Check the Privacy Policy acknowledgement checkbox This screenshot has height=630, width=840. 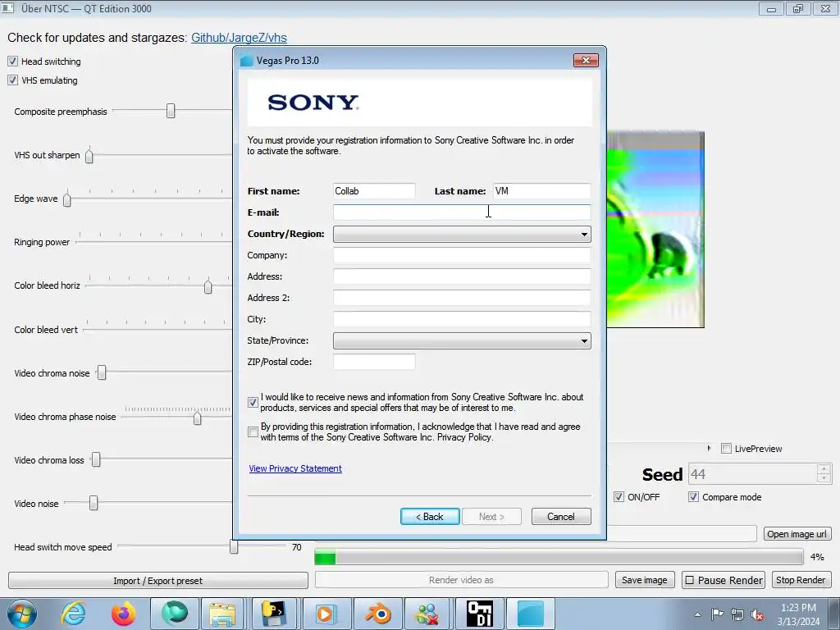tap(253, 431)
